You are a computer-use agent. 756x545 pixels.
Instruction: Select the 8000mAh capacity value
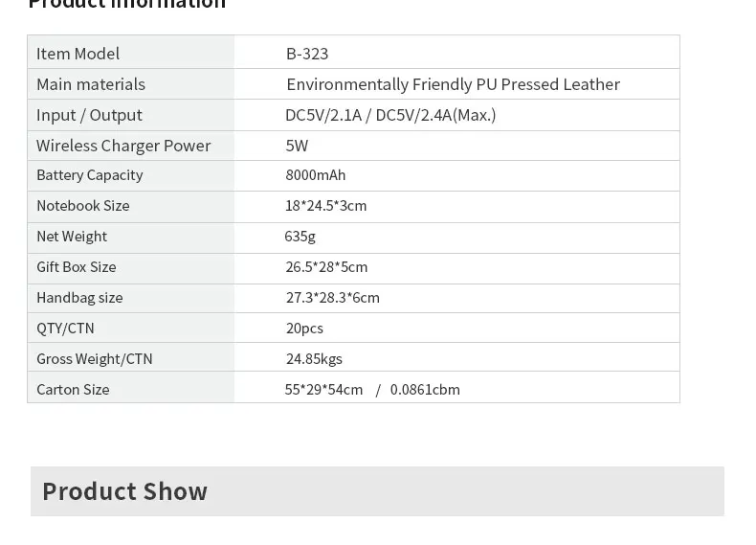316,175
